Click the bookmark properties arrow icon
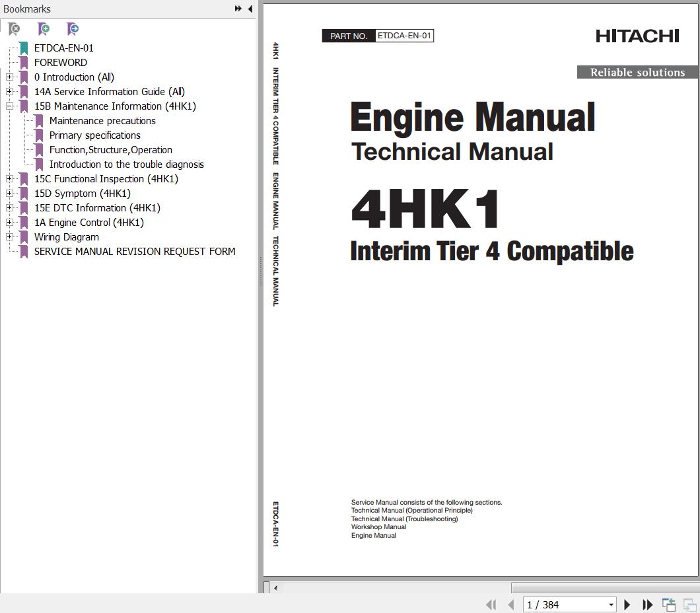The height and width of the screenshot is (613, 700). coord(73,29)
